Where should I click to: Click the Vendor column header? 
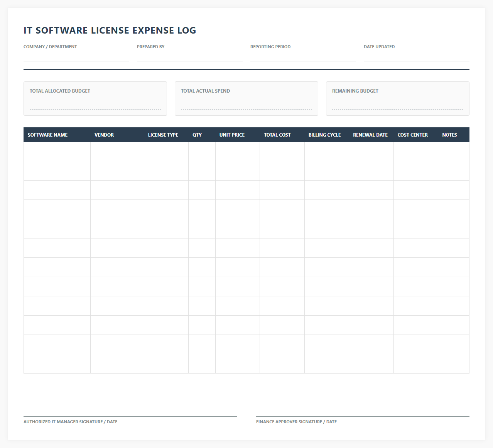(x=117, y=135)
